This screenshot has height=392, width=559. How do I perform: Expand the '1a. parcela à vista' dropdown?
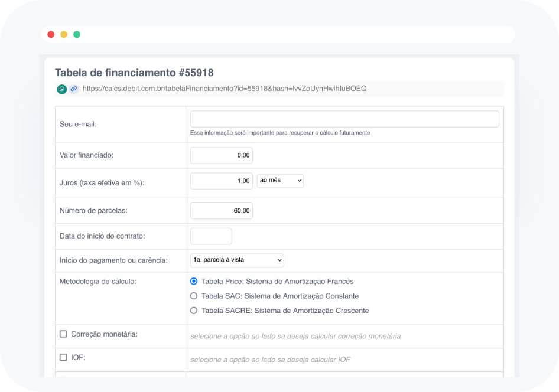point(237,260)
